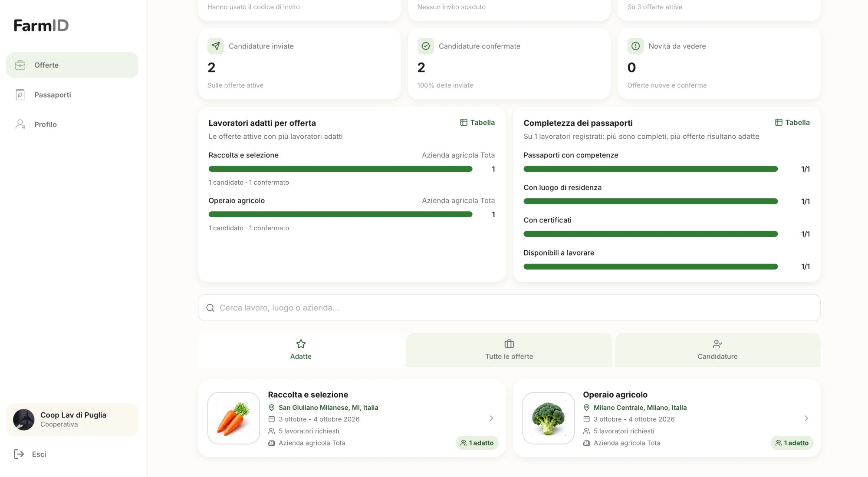Focus the Cerca lavoro search field

(509, 308)
